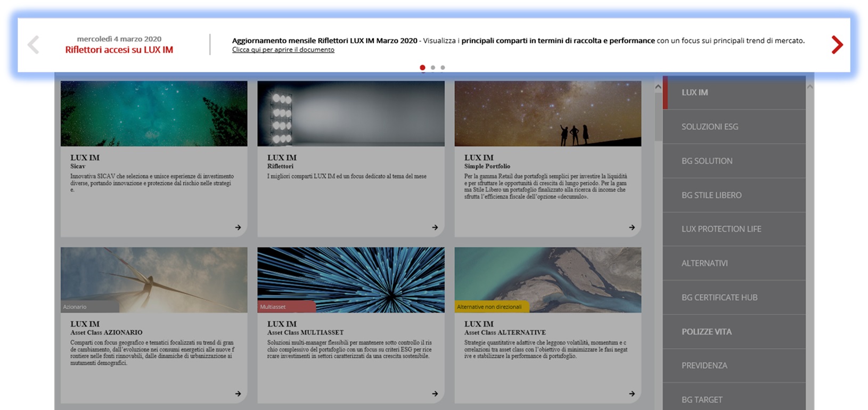Click the stargazers silhouette Simple Portfolio thumbnail
The width and height of the screenshot is (868, 410).
(x=548, y=113)
